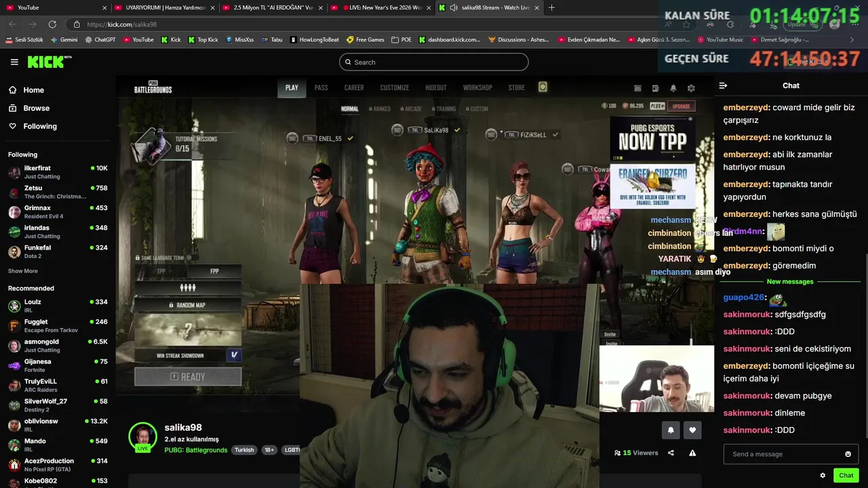Open ilkerfirat channel in Following list

[x=58, y=172]
